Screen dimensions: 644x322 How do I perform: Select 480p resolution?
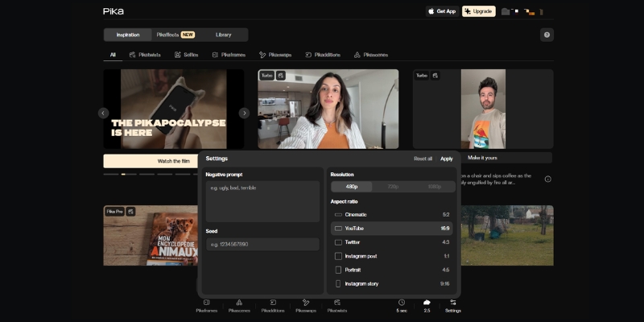click(x=352, y=187)
